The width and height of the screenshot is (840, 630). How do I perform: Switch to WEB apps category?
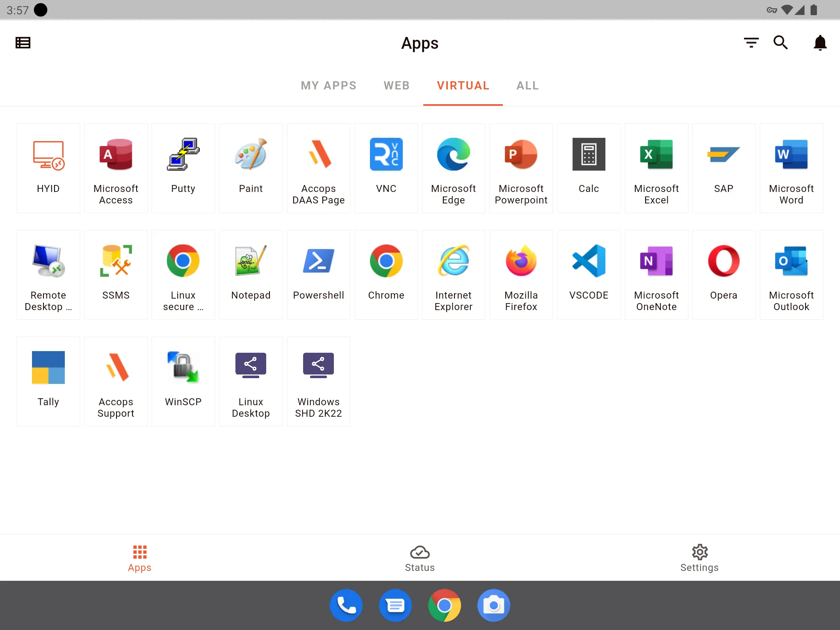396,85
